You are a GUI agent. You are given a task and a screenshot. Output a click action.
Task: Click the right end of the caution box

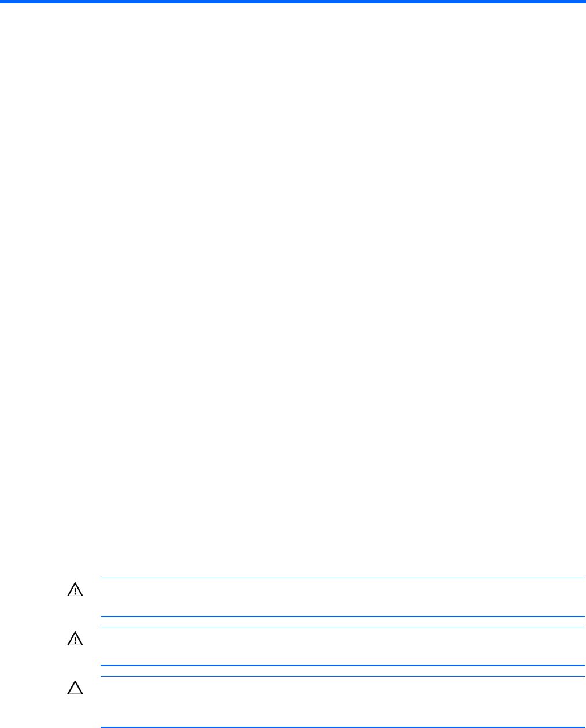click(x=580, y=701)
